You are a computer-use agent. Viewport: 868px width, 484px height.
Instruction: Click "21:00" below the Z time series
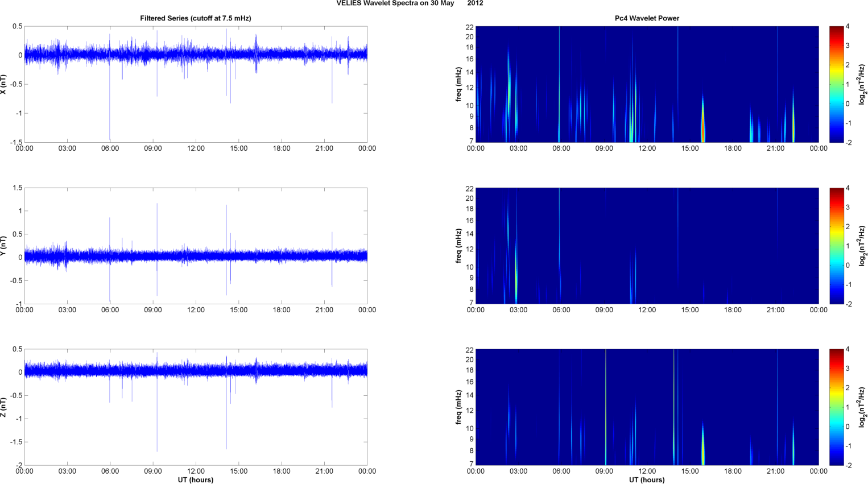[x=324, y=471]
